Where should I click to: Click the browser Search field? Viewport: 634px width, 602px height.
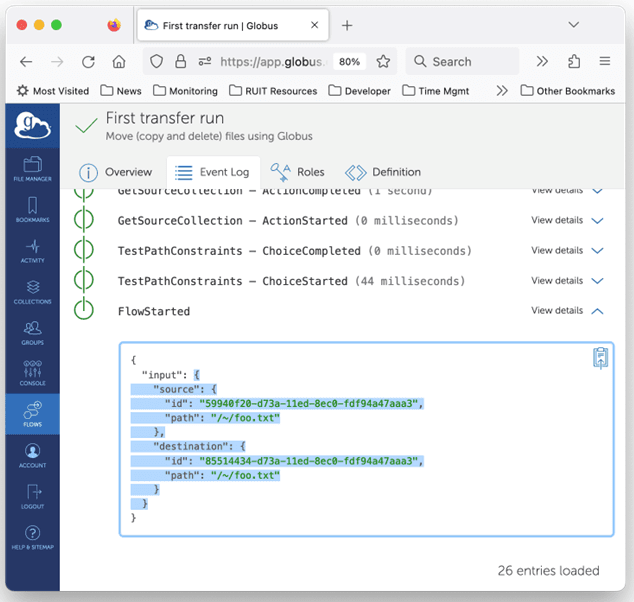[x=462, y=61]
